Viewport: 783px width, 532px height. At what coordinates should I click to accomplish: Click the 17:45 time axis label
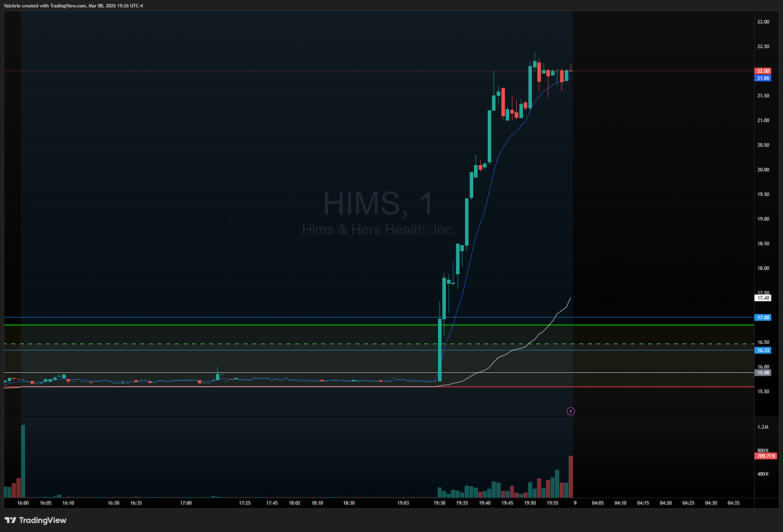pos(272,503)
